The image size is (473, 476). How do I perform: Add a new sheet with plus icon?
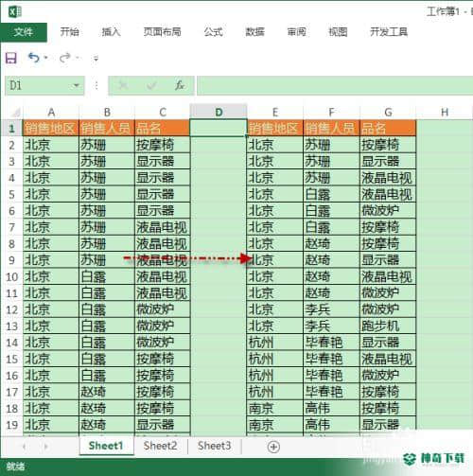(x=273, y=447)
